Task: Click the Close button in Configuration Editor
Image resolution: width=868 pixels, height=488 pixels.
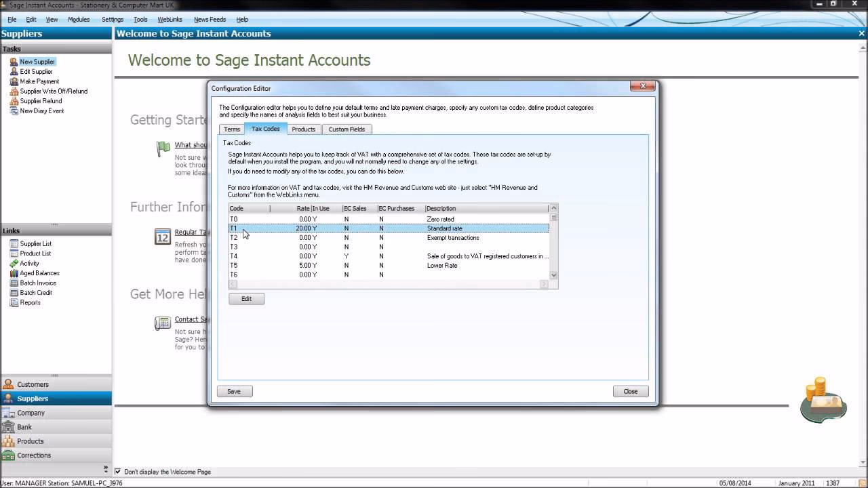Action: pos(631,391)
